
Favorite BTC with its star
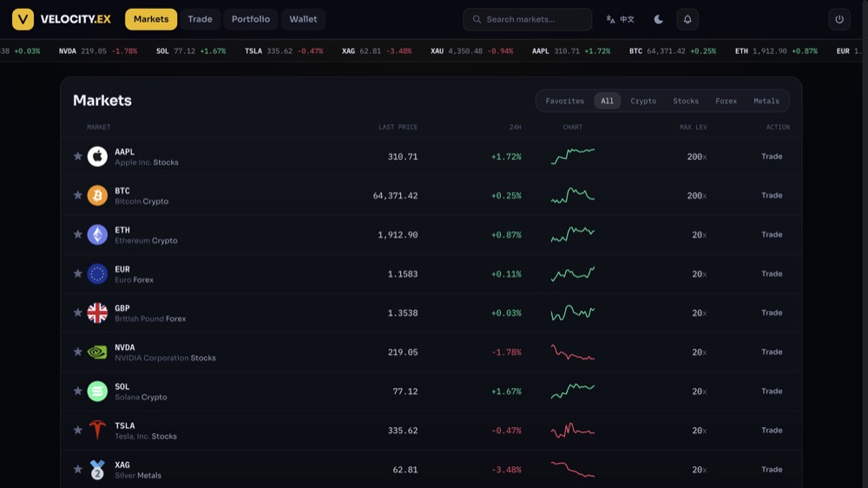tap(77, 195)
